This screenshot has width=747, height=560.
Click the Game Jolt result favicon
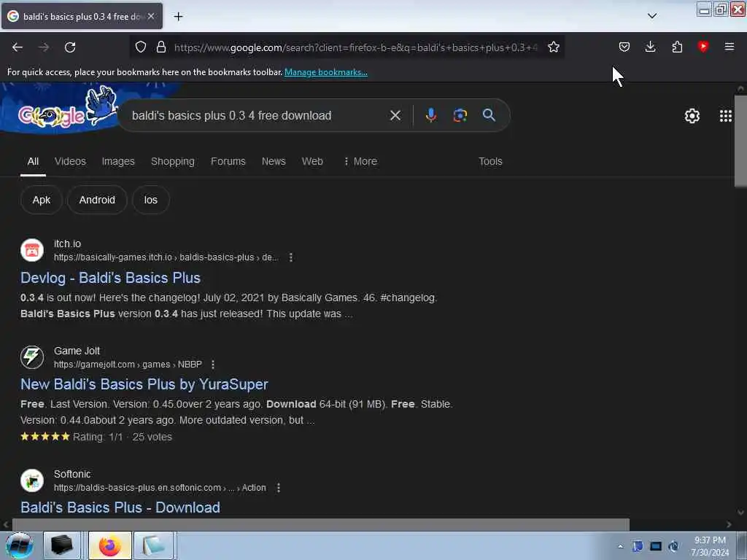pos(32,357)
